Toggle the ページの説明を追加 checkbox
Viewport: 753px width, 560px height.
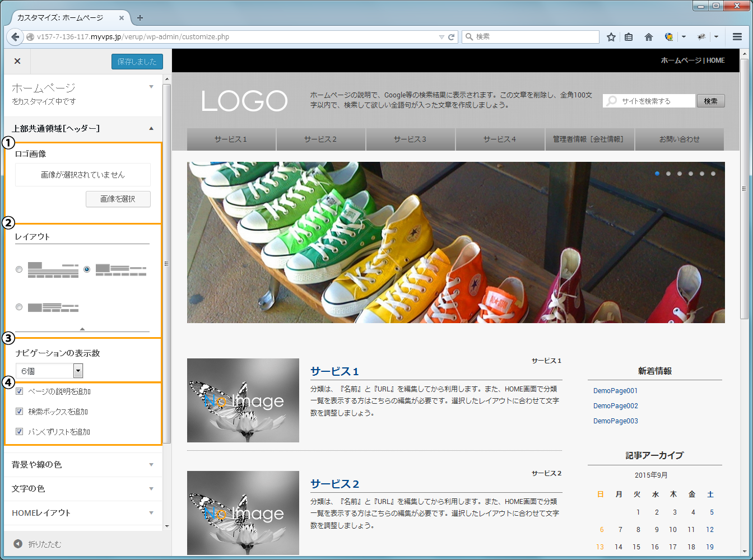point(20,391)
